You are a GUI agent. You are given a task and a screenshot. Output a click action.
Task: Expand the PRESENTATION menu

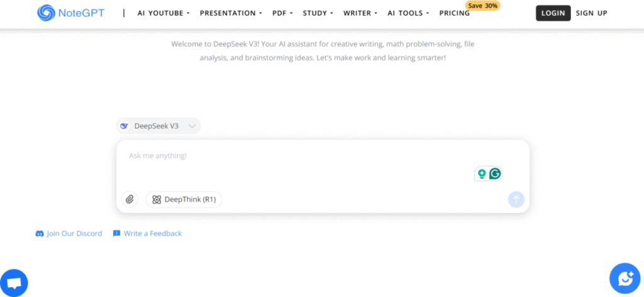coord(231,13)
